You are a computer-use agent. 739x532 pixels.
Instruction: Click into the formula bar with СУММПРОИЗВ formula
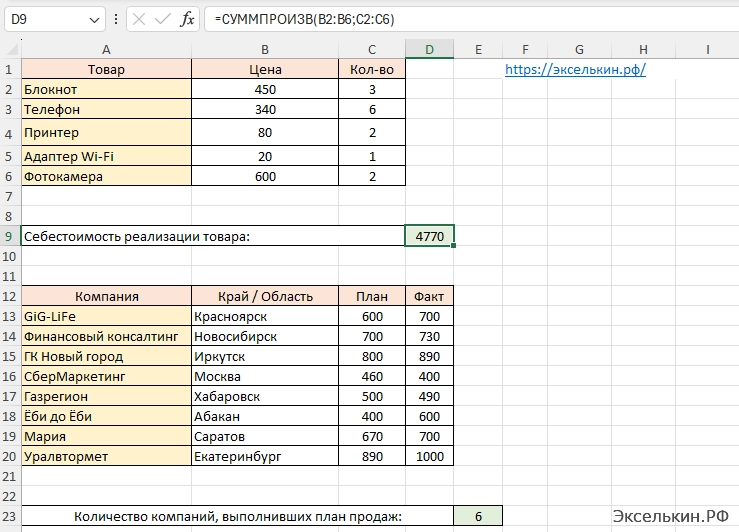pyautogui.click(x=460, y=19)
